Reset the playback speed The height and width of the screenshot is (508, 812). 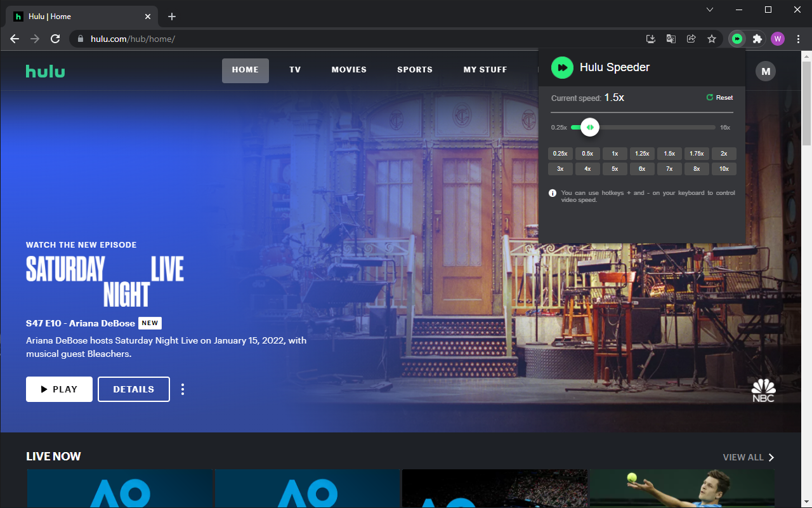pos(720,98)
